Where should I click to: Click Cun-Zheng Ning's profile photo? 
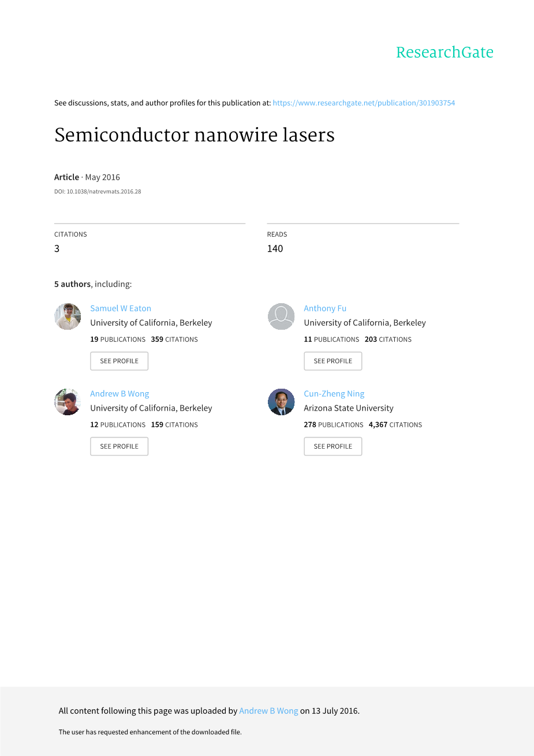click(x=281, y=402)
